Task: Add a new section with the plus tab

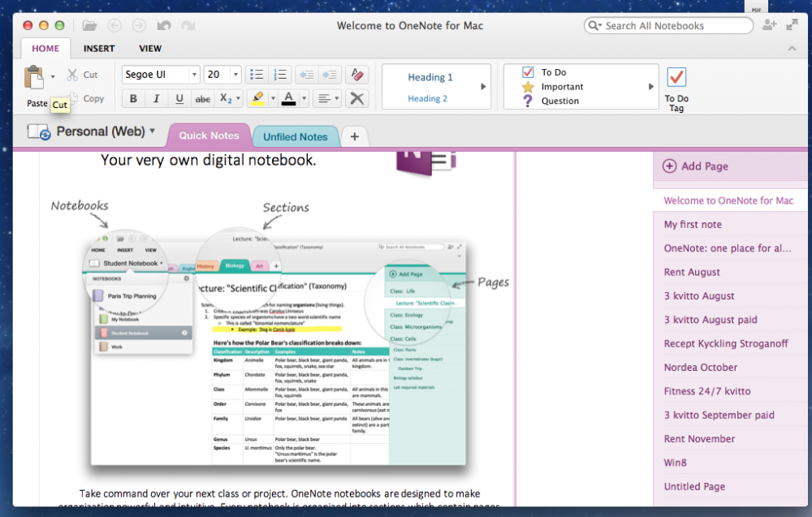Action: [x=355, y=136]
